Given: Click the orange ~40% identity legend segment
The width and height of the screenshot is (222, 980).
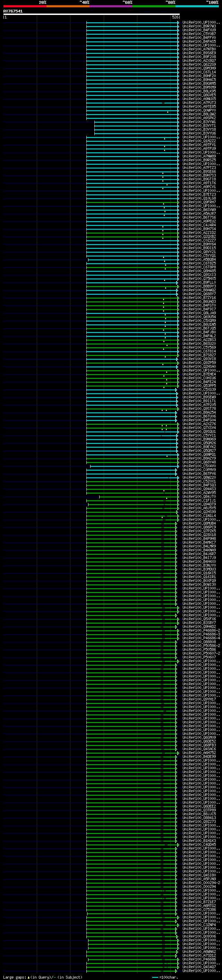Looking at the screenshot, I should pyautogui.click(x=68, y=6).
